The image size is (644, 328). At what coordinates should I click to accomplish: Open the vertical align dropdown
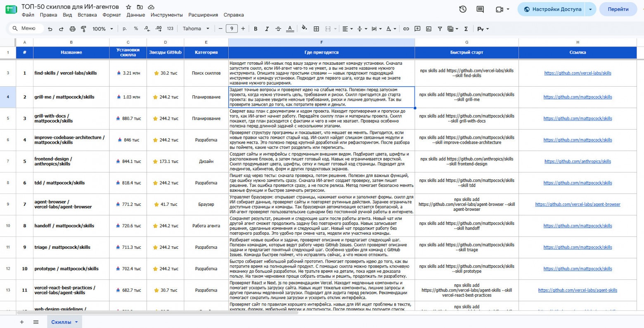(x=362, y=29)
